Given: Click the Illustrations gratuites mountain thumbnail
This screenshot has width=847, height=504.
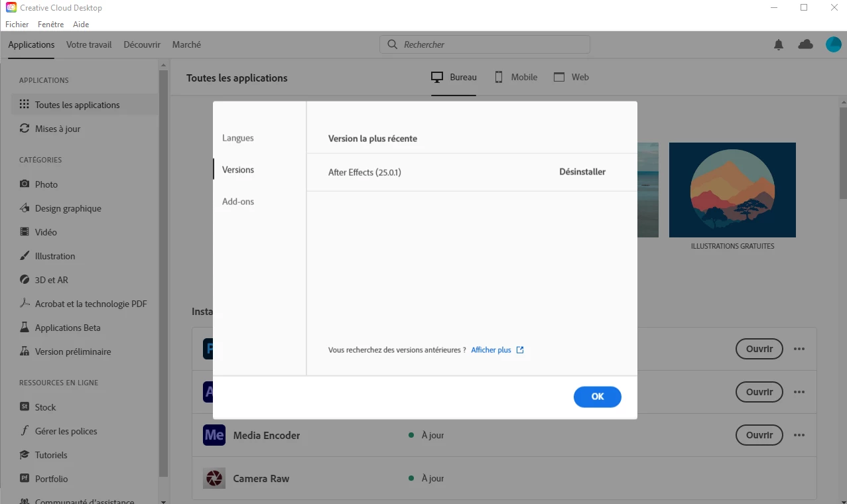Looking at the screenshot, I should coord(732,190).
